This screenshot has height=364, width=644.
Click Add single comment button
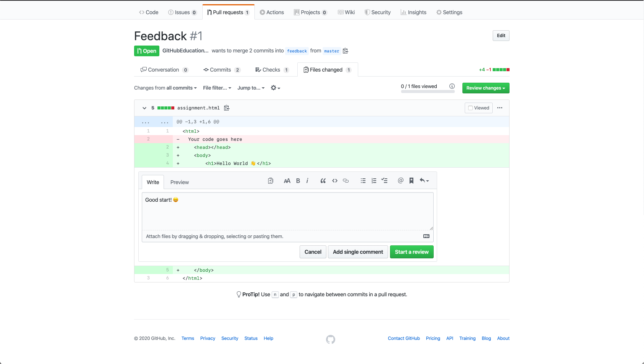pyautogui.click(x=358, y=252)
